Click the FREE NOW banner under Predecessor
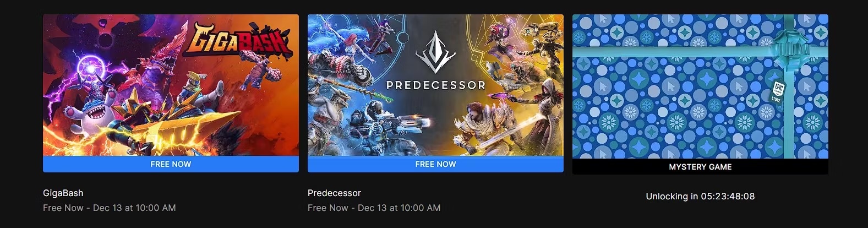The image size is (868, 228). point(435,164)
